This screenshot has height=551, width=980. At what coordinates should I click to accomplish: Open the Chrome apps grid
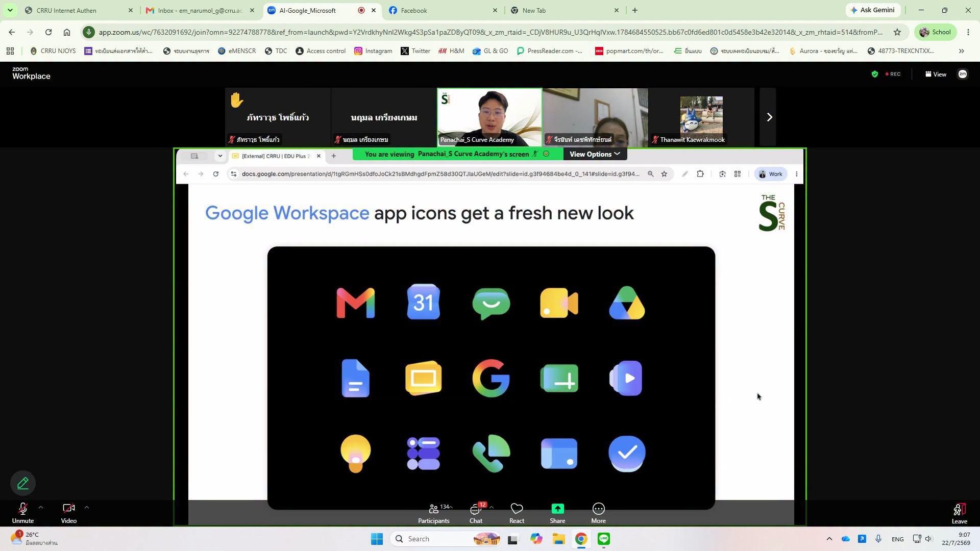point(10,51)
